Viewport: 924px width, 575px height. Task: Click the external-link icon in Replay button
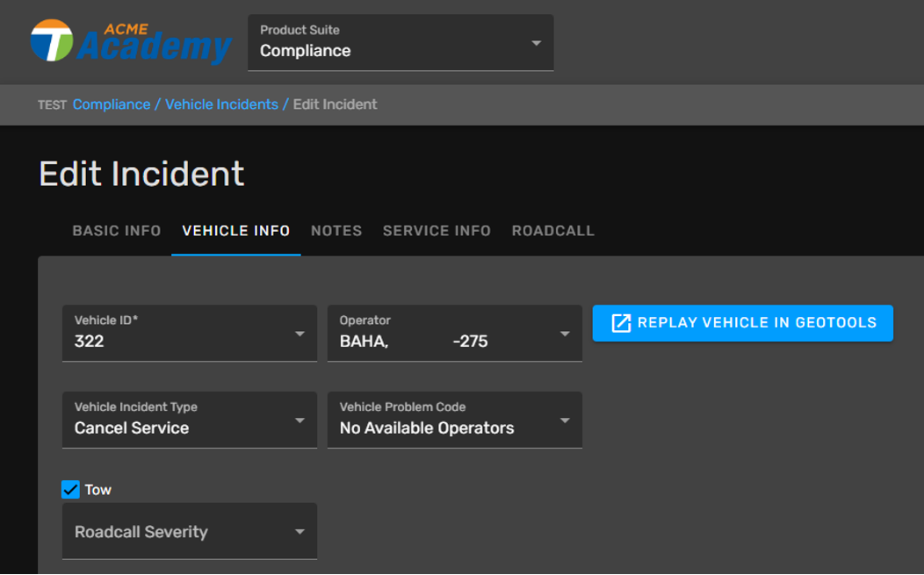coord(621,323)
